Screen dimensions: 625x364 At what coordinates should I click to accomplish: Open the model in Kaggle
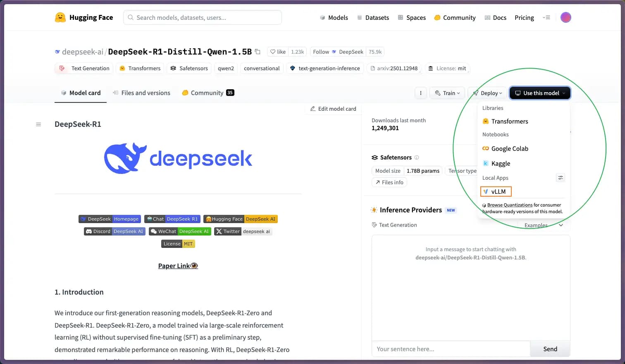[x=496, y=163]
